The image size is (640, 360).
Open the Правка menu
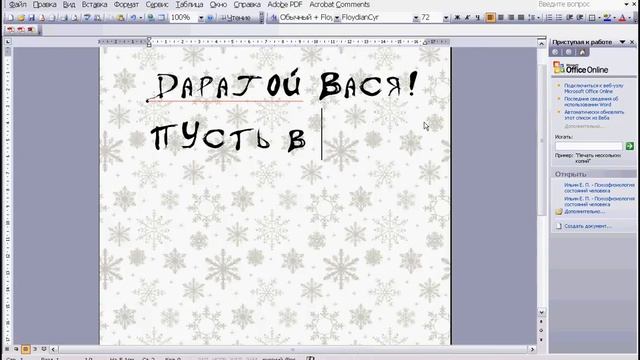[44, 4]
